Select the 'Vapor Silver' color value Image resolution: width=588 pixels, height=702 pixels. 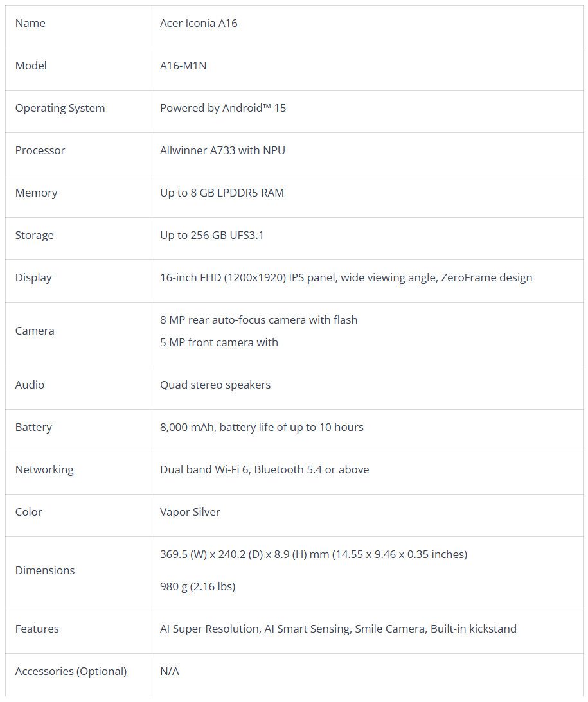click(190, 512)
